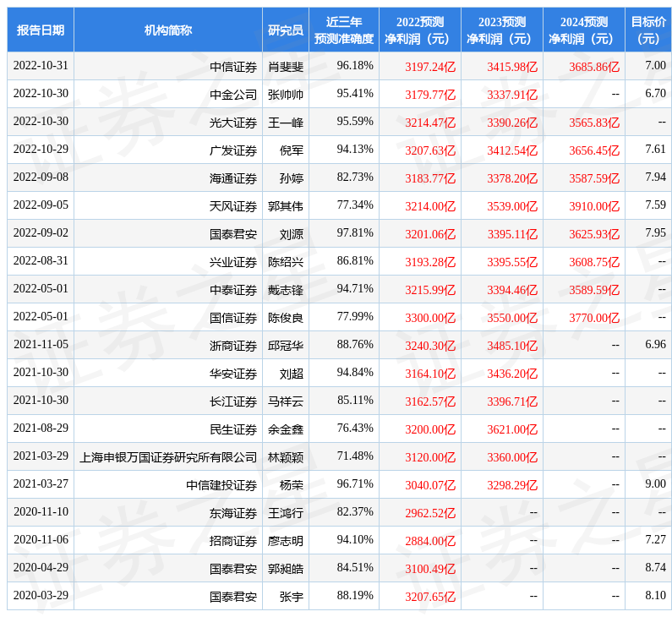Click the 2884.00亿 2022 forecast value
Image resolution: width=672 pixels, height=617 pixels.
point(430,540)
